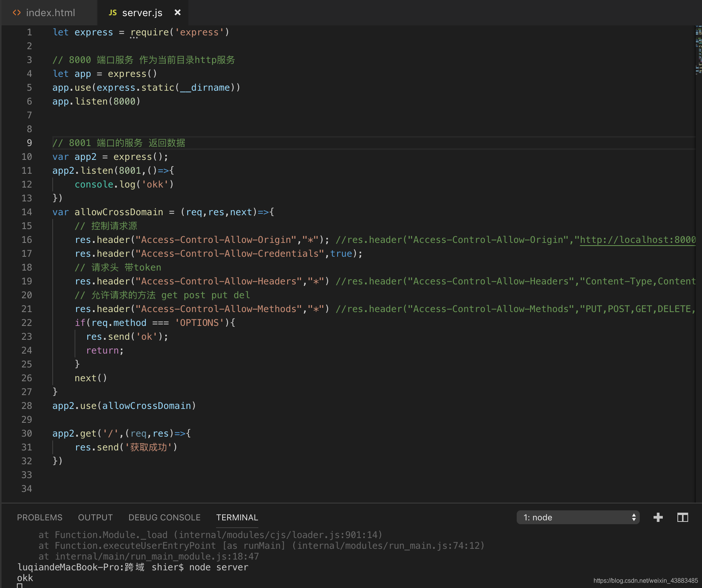The image size is (702, 588).
Task: Click the terminal cursor below 'okk'
Action: pyautogui.click(x=20, y=586)
